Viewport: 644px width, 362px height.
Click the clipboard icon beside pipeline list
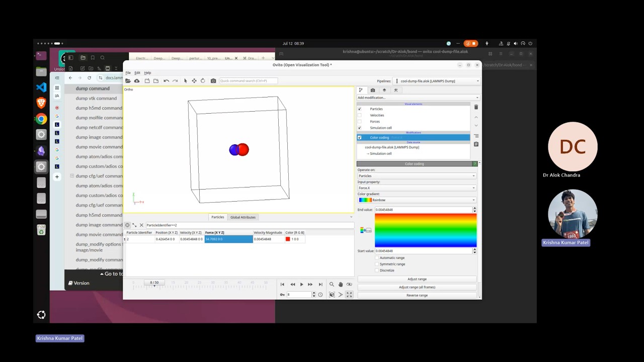(476, 144)
